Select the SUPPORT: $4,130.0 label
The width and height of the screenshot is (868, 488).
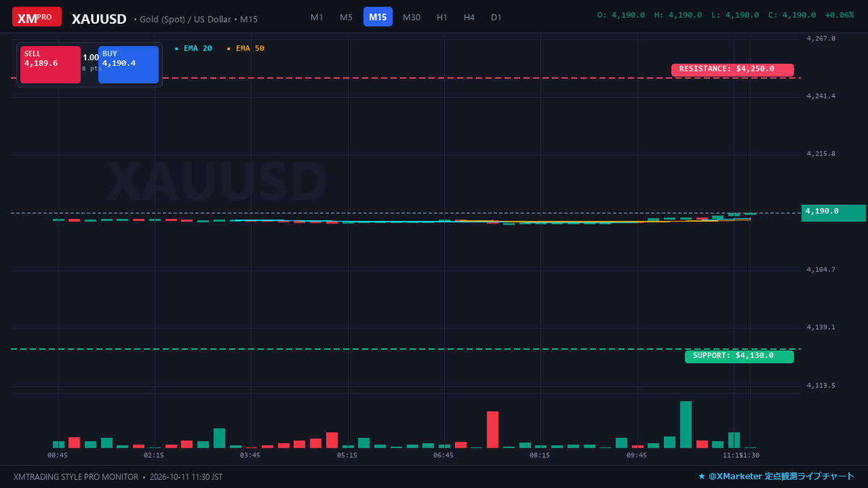(739, 356)
